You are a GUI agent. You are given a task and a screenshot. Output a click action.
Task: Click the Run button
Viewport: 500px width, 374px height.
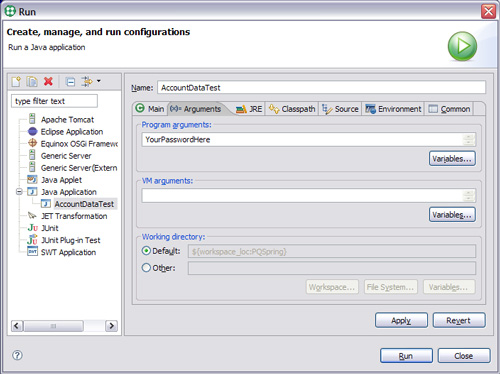[x=406, y=356]
